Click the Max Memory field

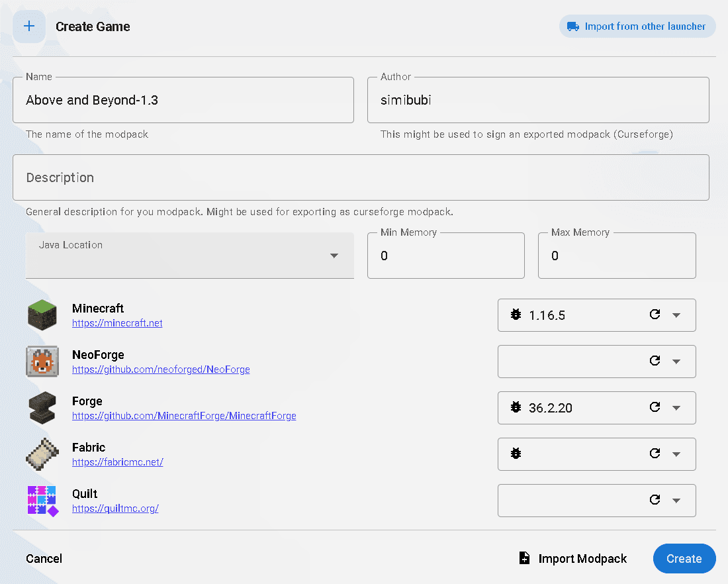(x=617, y=256)
